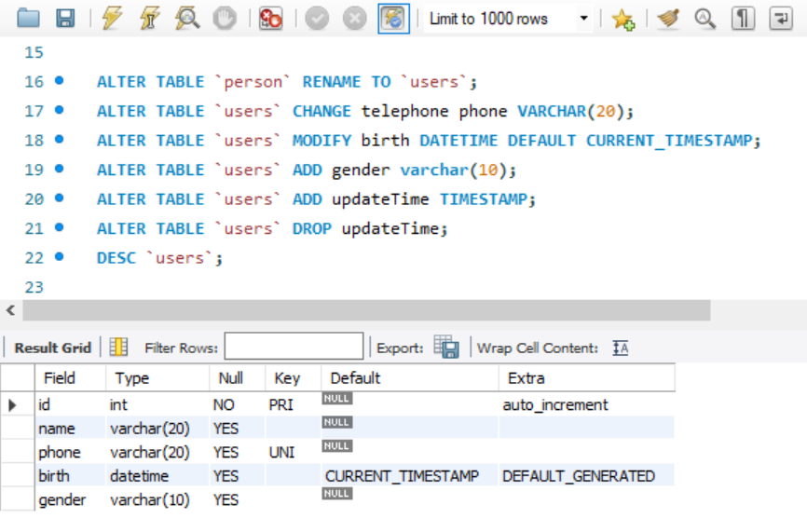The image size is (807, 532).
Task: Click the Field column header
Action: pos(70,378)
